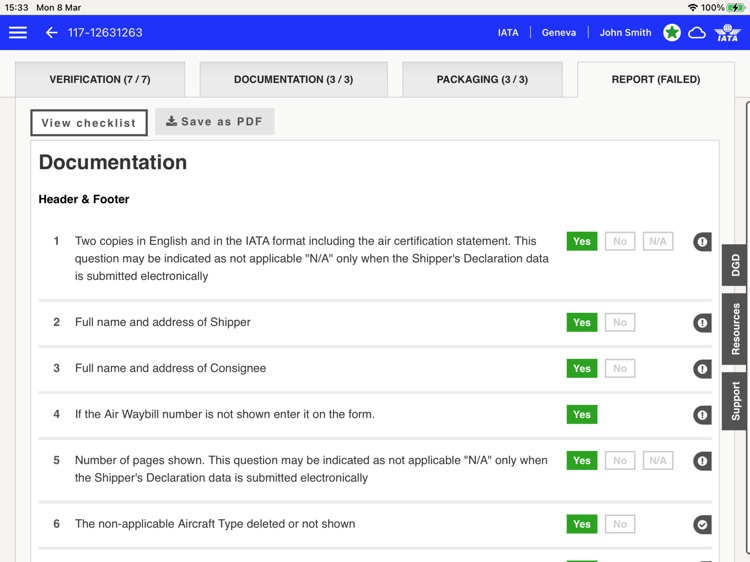Click 'Full name and address of Shipper' text
This screenshot has width=750, height=562.
pyautogui.click(x=163, y=322)
